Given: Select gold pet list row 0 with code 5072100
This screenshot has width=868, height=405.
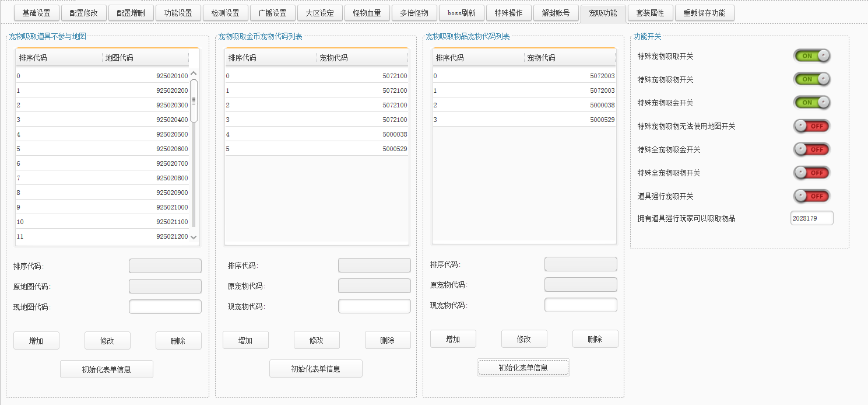Looking at the screenshot, I should click(x=317, y=76).
